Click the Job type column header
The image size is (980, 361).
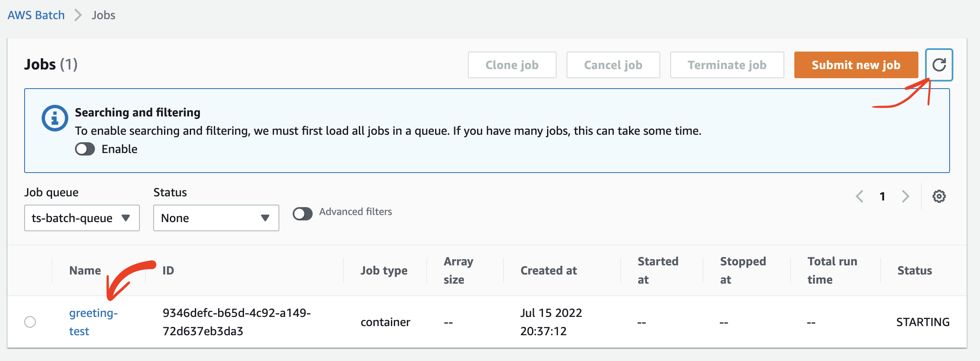point(384,271)
